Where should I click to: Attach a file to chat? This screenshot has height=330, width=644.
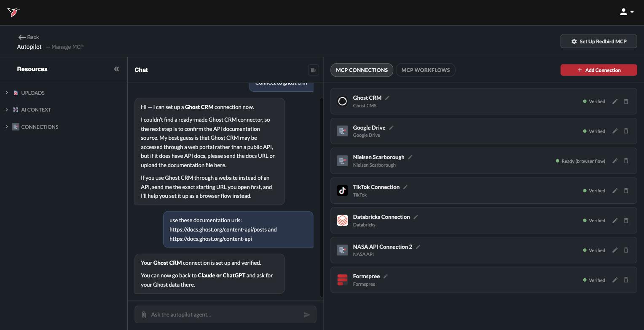pos(144,314)
